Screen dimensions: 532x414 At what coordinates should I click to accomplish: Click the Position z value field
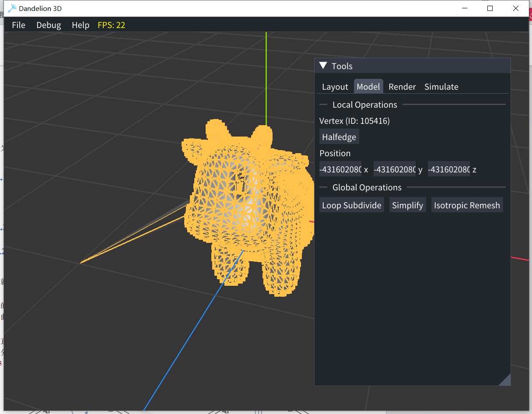[448, 169]
